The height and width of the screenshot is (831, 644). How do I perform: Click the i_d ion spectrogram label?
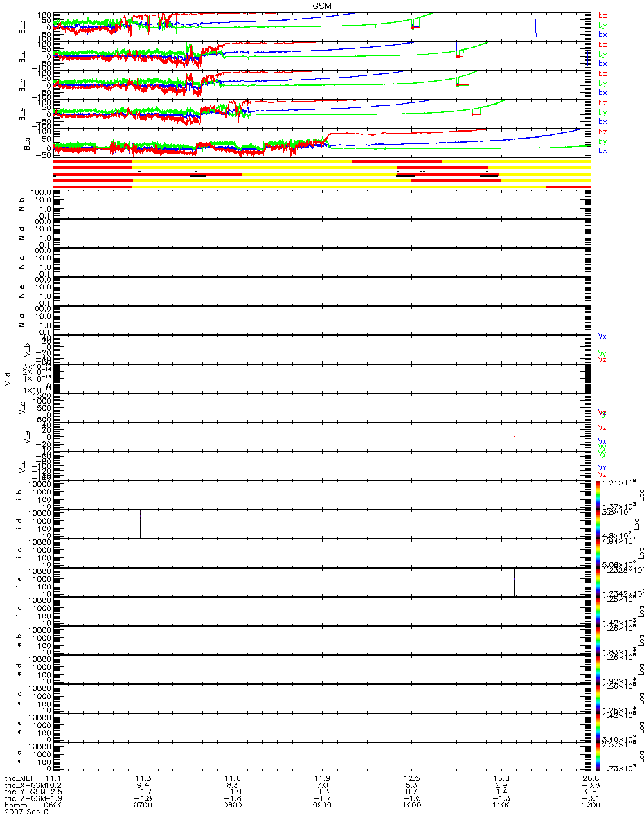coord(19,524)
